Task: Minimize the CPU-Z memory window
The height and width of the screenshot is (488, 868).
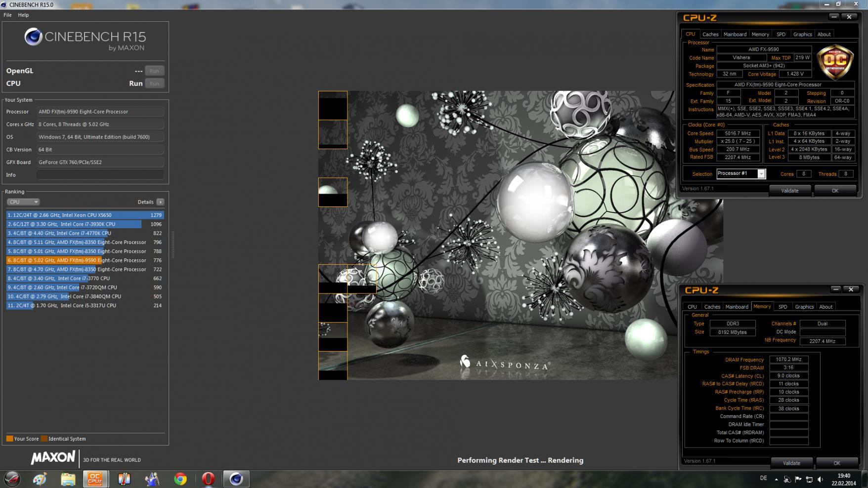Action: (x=835, y=289)
